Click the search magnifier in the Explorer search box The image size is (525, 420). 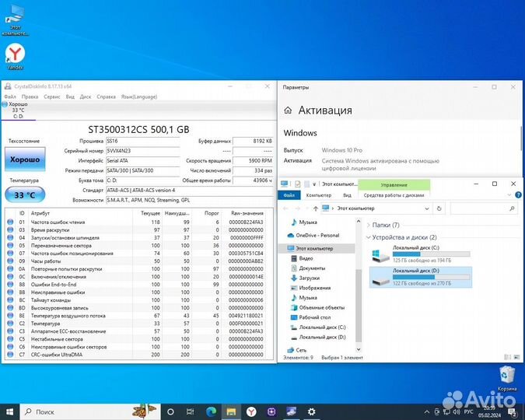tap(512, 208)
